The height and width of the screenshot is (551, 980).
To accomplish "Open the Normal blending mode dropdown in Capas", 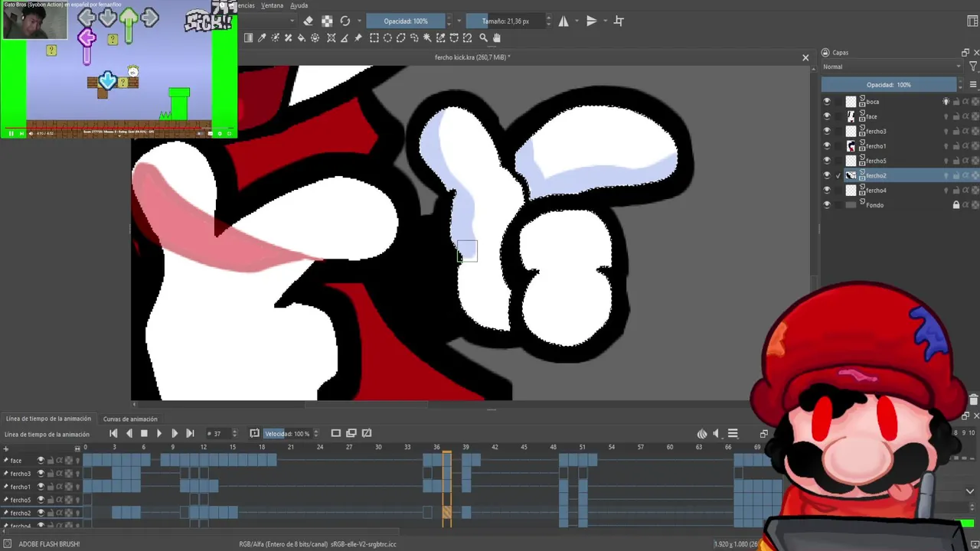I will (x=892, y=67).
